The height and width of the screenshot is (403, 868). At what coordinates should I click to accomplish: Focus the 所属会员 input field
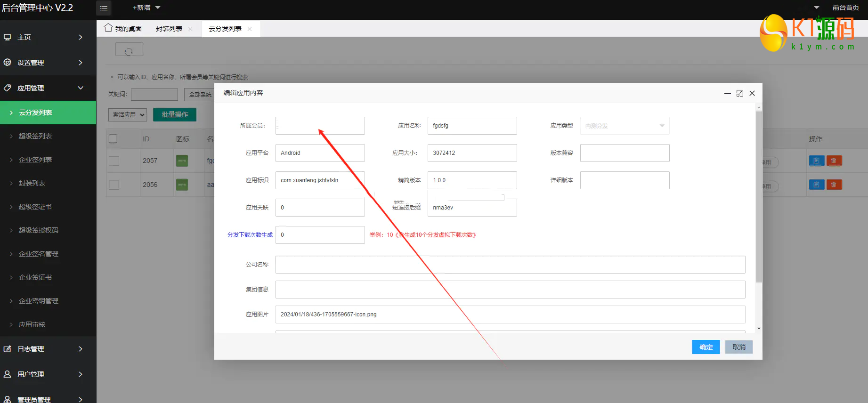coord(320,126)
